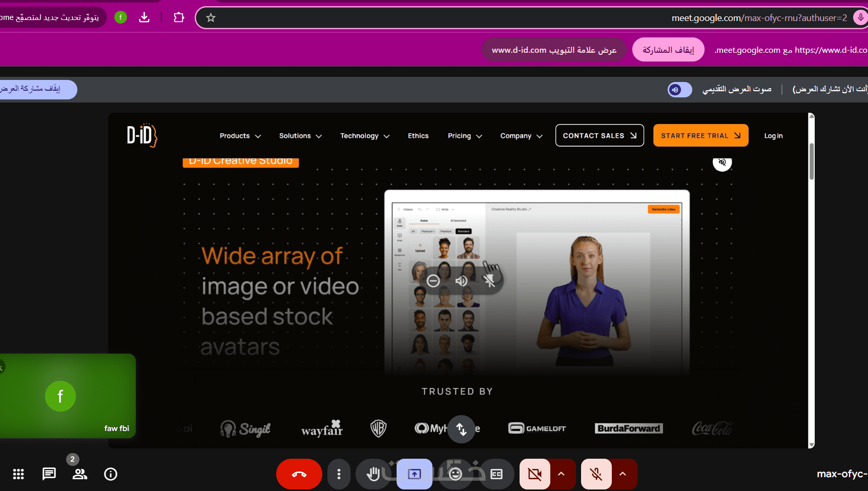Turn on the camera

535,474
